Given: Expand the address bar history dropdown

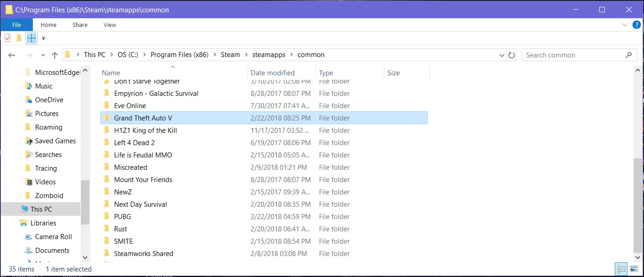Looking at the screenshot, I should 502,55.
